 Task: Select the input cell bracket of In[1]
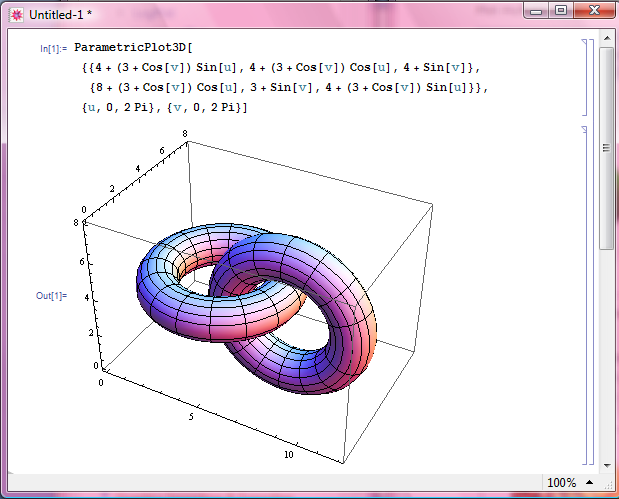tap(584, 77)
